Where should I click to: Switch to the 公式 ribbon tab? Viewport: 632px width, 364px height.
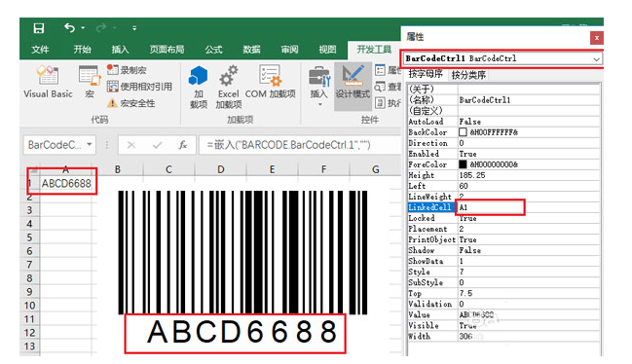[x=213, y=50]
